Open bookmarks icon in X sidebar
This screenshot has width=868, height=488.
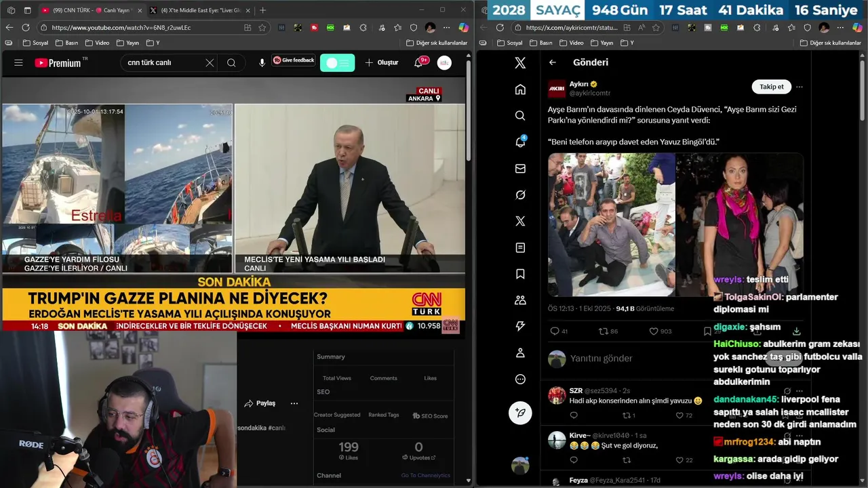[520, 274]
